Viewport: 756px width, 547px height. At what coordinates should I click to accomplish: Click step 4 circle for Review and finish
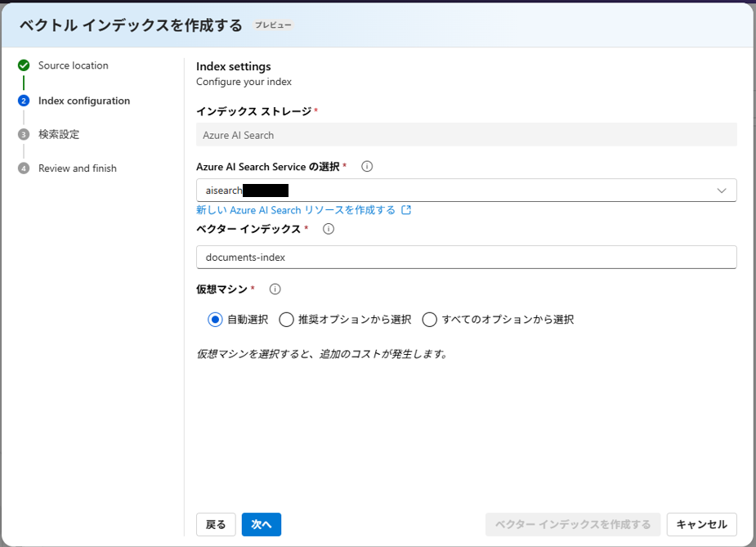tap(24, 168)
